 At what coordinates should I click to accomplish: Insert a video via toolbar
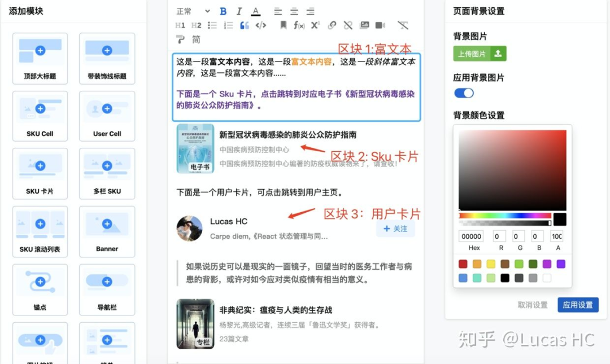coord(380,25)
